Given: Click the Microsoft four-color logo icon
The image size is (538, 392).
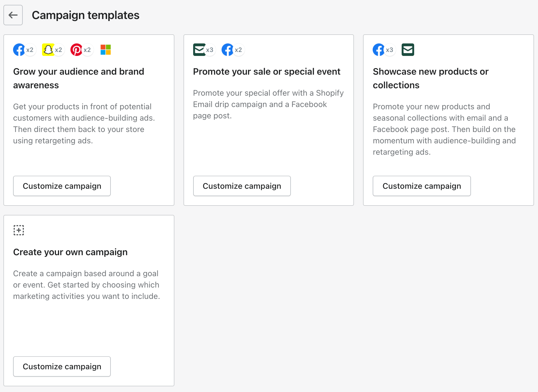Looking at the screenshot, I should [106, 50].
